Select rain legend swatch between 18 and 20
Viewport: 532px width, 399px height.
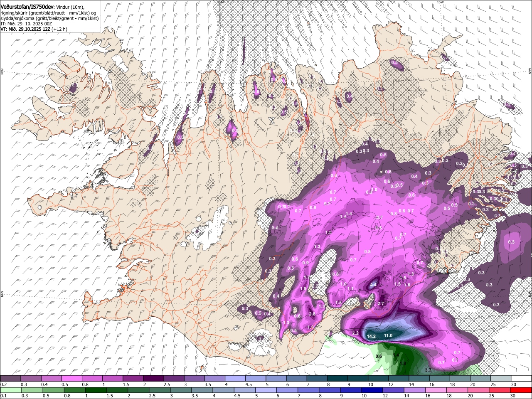coord(458,390)
